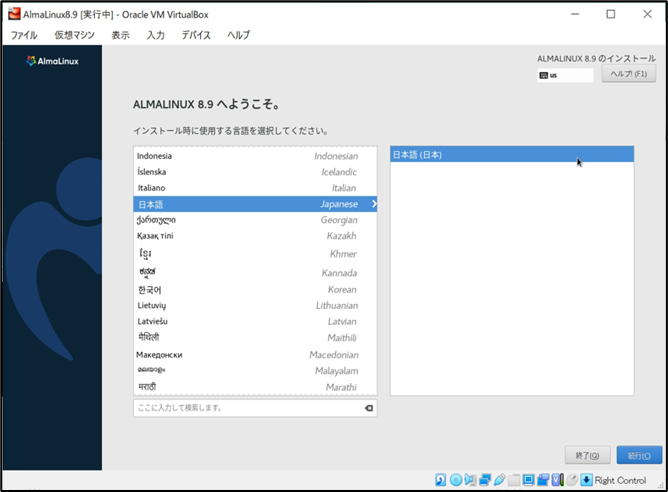Open the 入力 menu
The height and width of the screenshot is (492, 668).
point(155,35)
